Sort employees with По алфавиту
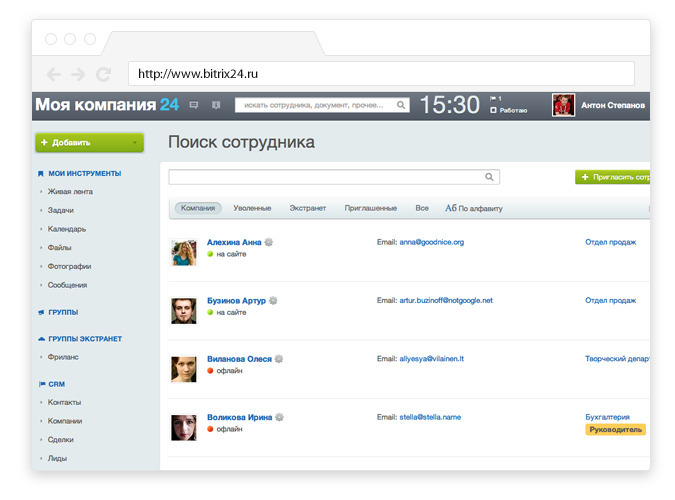Image resolution: width=675 pixels, height=500 pixels. click(474, 209)
